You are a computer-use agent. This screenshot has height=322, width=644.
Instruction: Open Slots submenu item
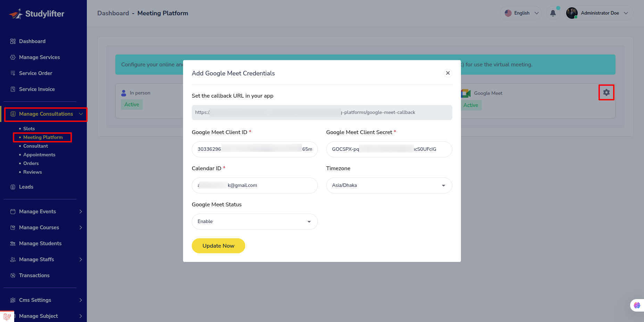29,129
